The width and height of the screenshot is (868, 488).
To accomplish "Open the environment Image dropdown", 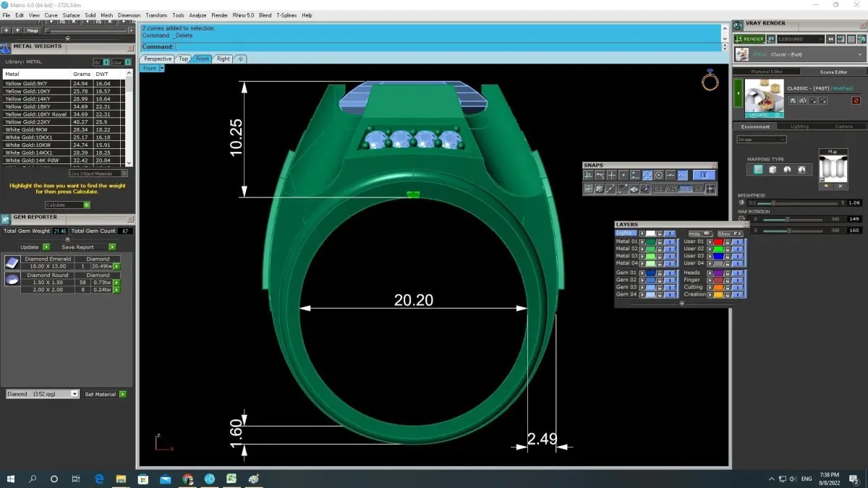I will click(762, 139).
